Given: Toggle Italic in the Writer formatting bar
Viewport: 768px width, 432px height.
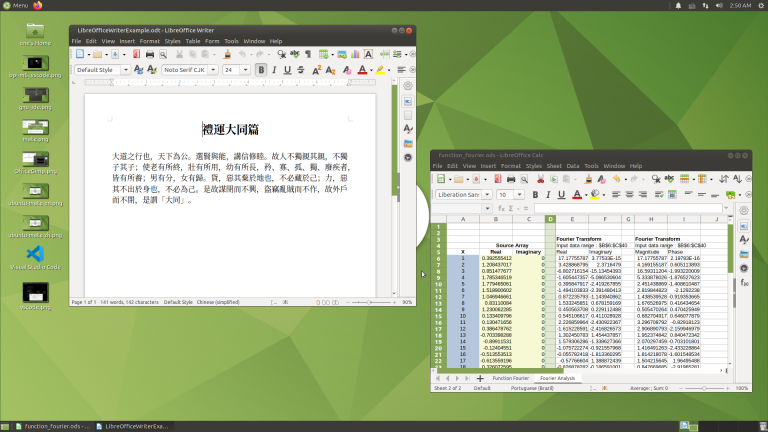Looking at the screenshot, I should pos(274,70).
